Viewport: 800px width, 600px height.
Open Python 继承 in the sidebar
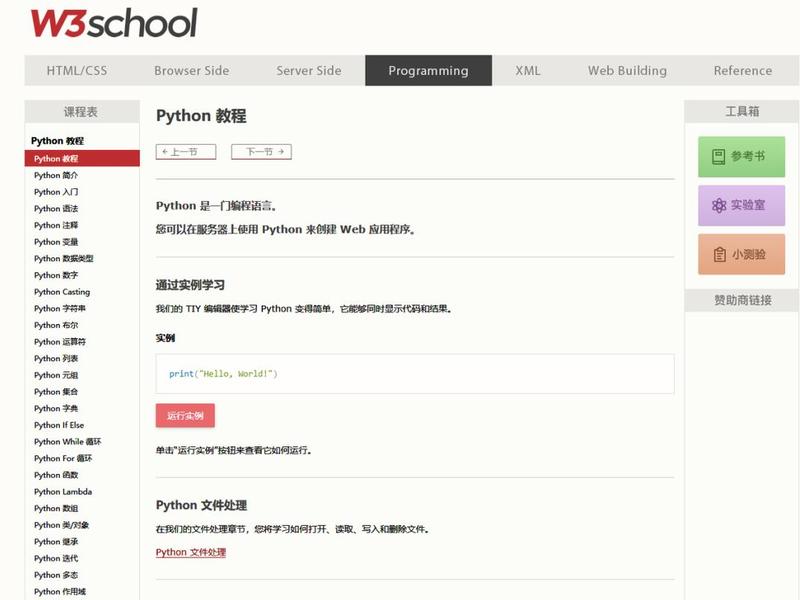tap(56, 542)
